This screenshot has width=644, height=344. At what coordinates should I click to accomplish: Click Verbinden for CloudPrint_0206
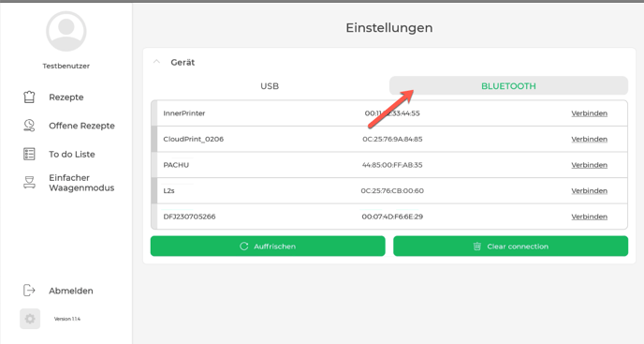pyautogui.click(x=589, y=139)
